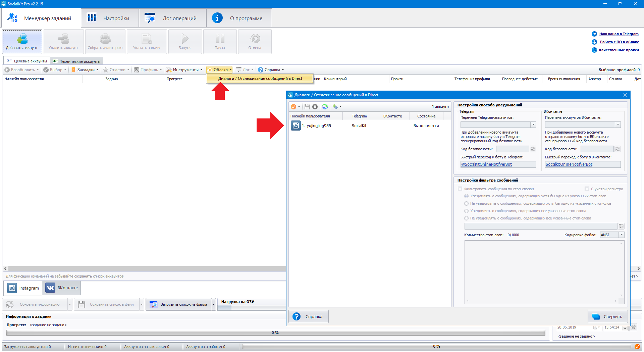644x352 pixels.
Task: Switch to the Лог операций tab
Action: 172,18
